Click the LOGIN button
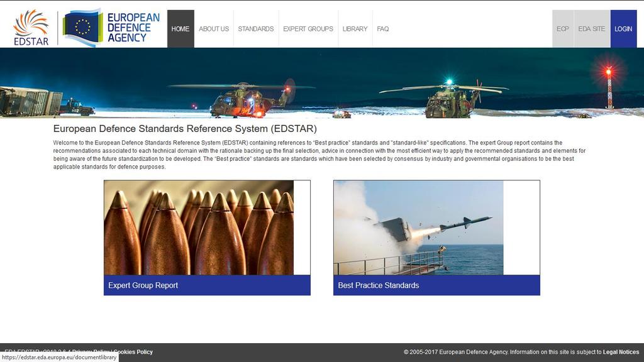Viewport: 644px width, 362px height. point(623,29)
